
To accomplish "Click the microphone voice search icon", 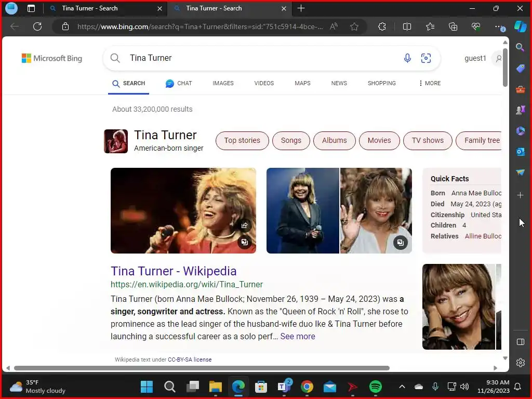I will pyautogui.click(x=407, y=58).
